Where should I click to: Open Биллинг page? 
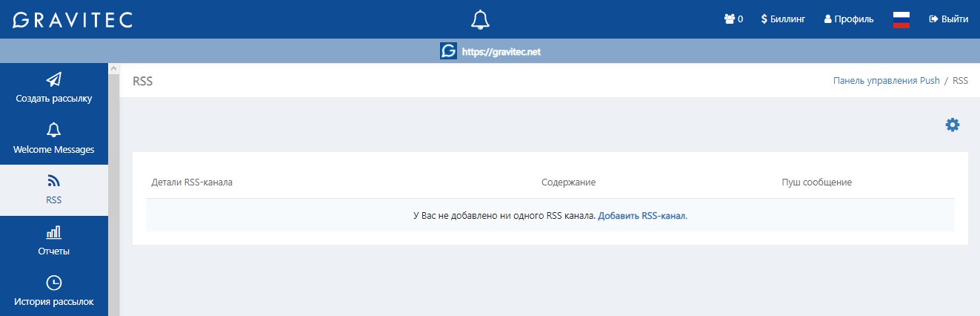point(783,19)
